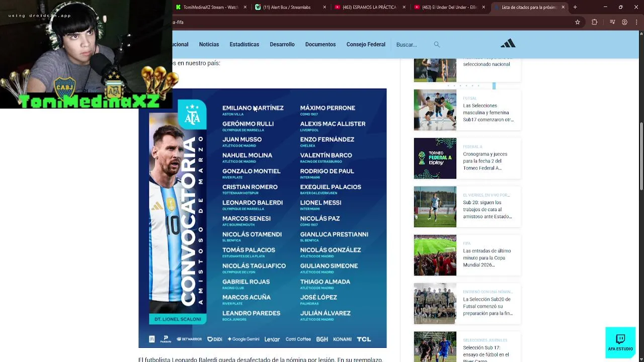The height and width of the screenshot is (362, 644).
Task: Click the FUTSAL category label
Action: 469,99
